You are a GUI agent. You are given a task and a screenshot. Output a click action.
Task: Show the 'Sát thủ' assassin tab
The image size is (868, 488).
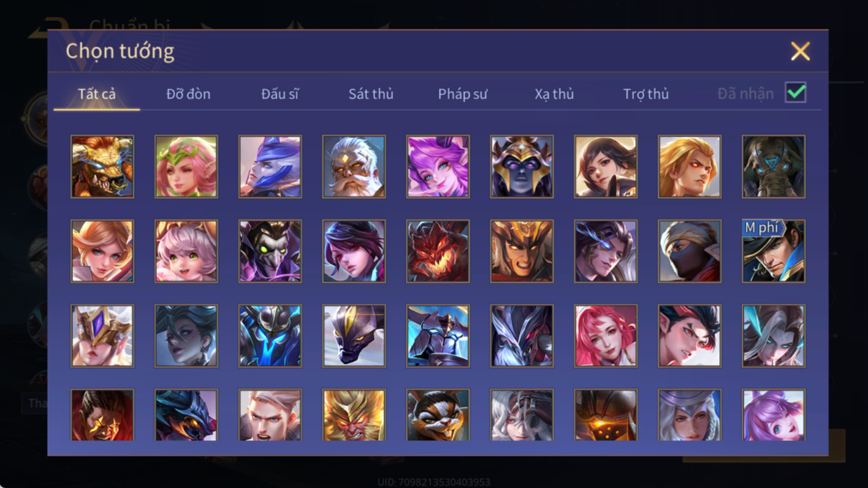(371, 94)
